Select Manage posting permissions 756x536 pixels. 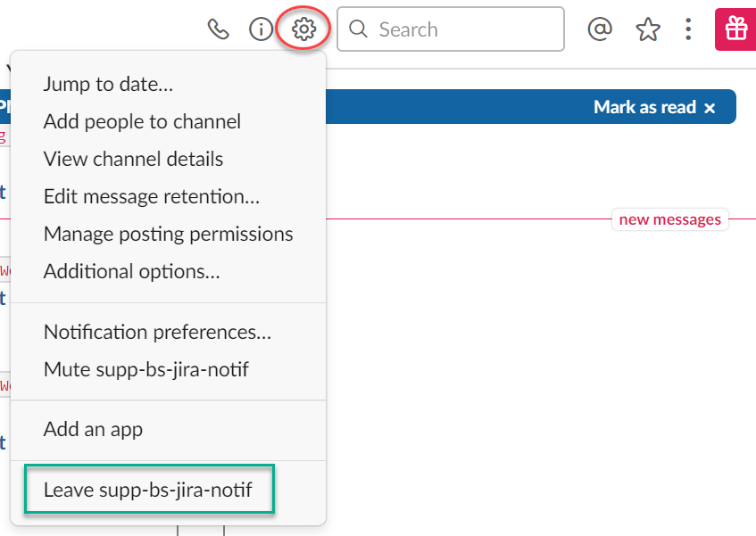click(x=169, y=234)
